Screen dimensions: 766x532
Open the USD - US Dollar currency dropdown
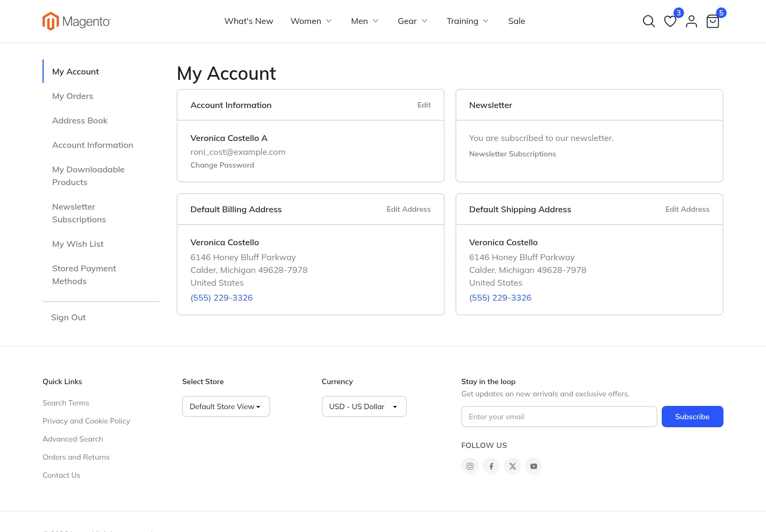click(364, 406)
